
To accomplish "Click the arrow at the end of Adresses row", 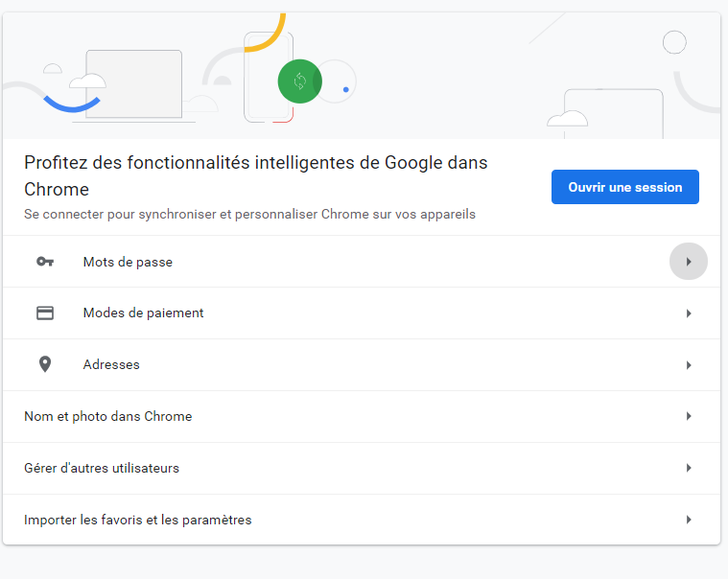I will 689,365.
